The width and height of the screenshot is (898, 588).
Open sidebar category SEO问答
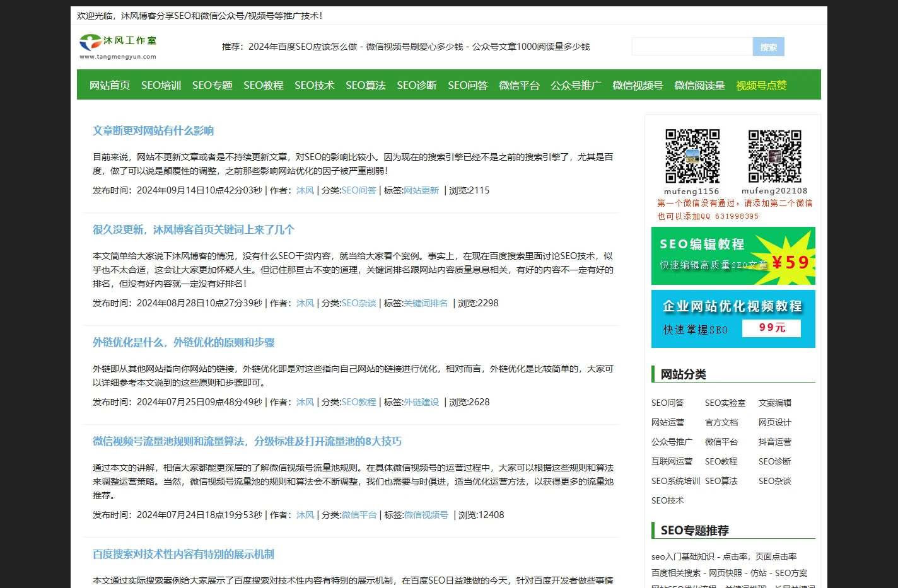667,403
